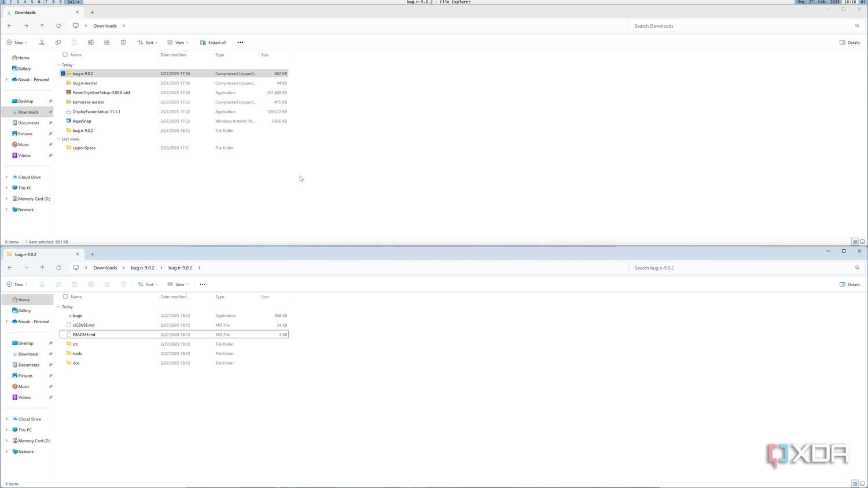Open the Sort dropdown in Downloads window
Viewport: 868px width, 488px height.
coord(148,42)
